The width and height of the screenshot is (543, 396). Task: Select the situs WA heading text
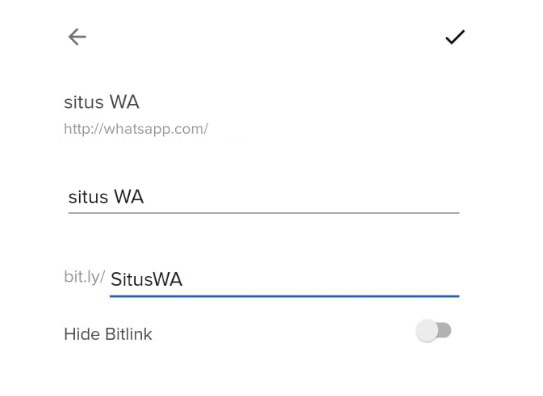(101, 102)
